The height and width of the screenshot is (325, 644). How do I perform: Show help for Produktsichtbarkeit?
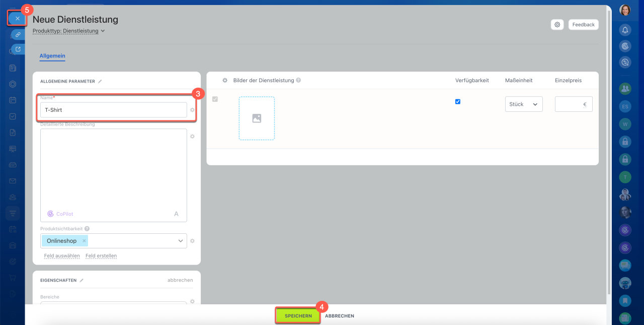tap(87, 229)
